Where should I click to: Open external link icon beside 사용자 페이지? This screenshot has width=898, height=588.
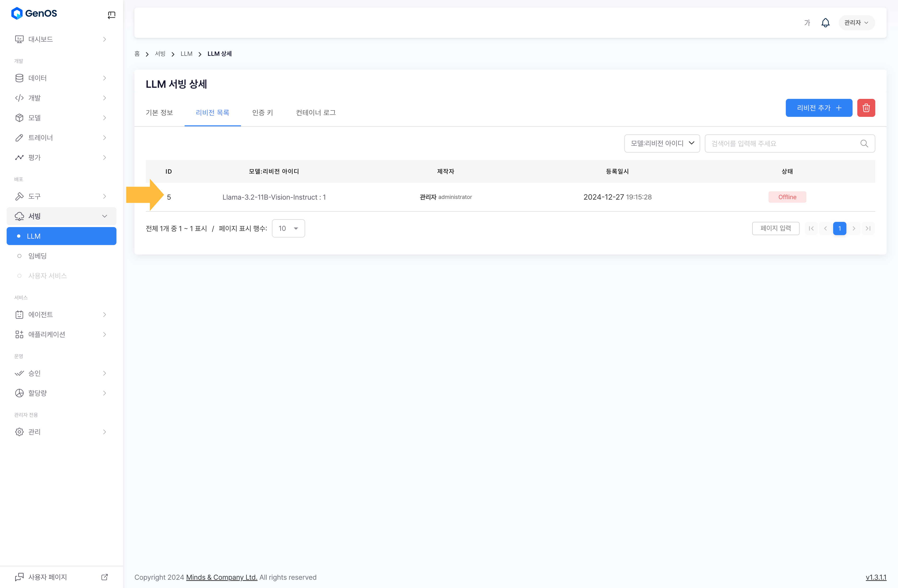click(x=105, y=577)
